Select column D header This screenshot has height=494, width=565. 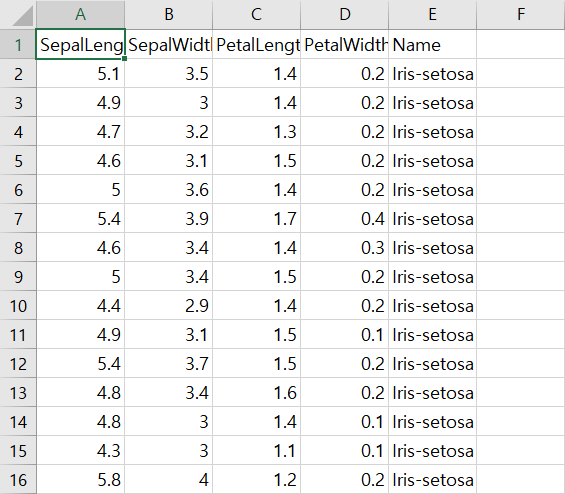click(344, 14)
